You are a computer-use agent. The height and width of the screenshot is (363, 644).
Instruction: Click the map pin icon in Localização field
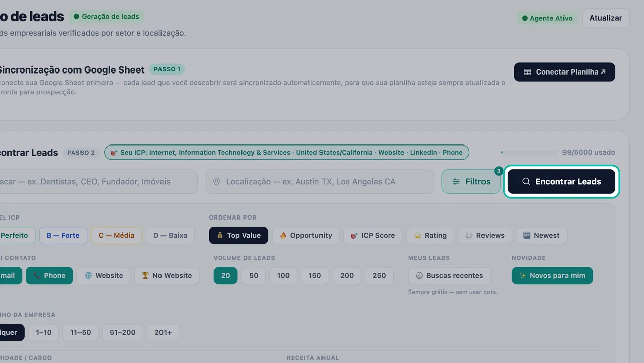[216, 182]
